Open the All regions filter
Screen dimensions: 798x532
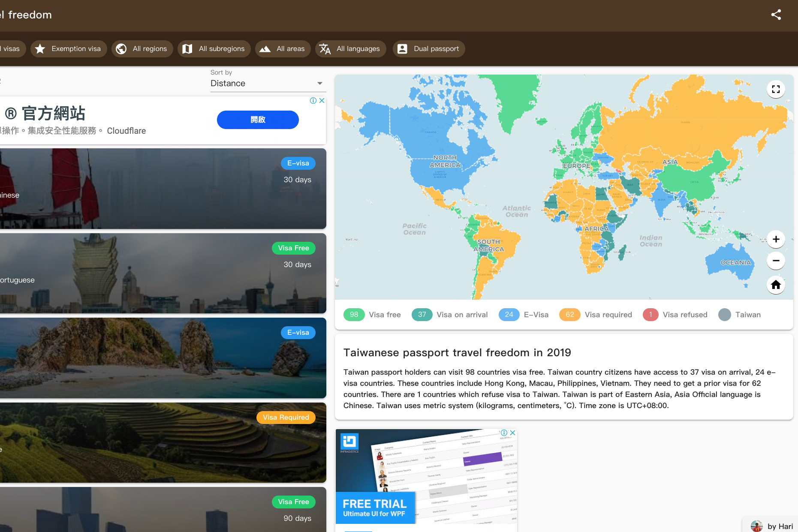click(142, 49)
